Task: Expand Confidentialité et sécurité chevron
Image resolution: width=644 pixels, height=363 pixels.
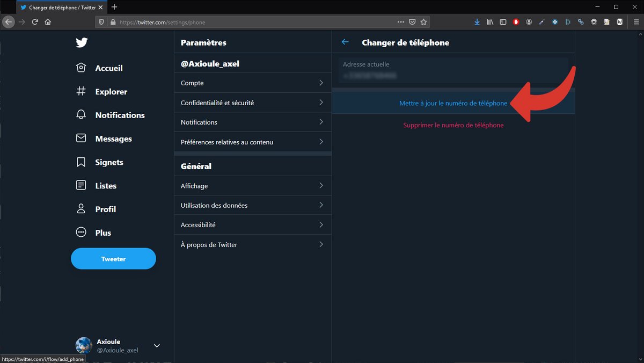Action: click(321, 102)
